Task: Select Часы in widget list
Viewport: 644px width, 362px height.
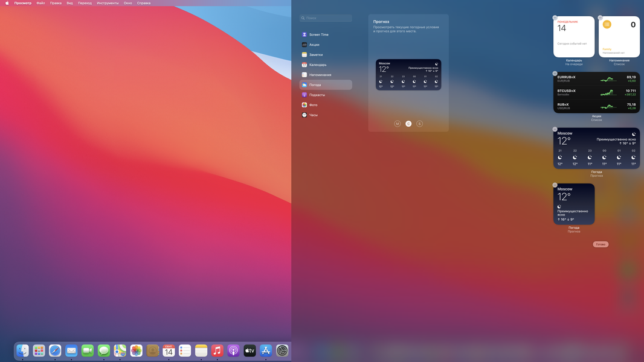Action: 326,115
